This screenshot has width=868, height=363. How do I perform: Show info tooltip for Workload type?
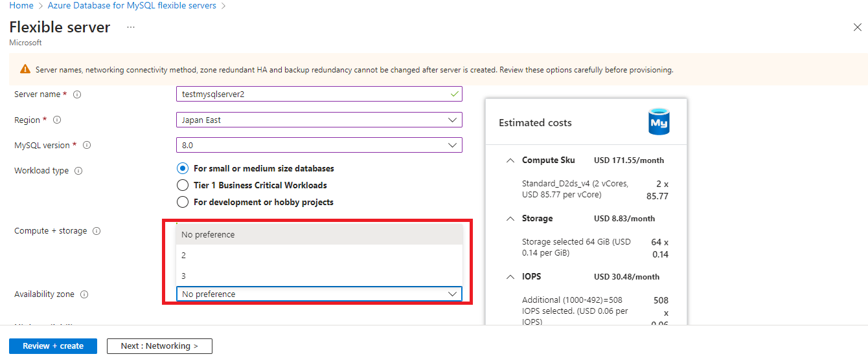78,171
